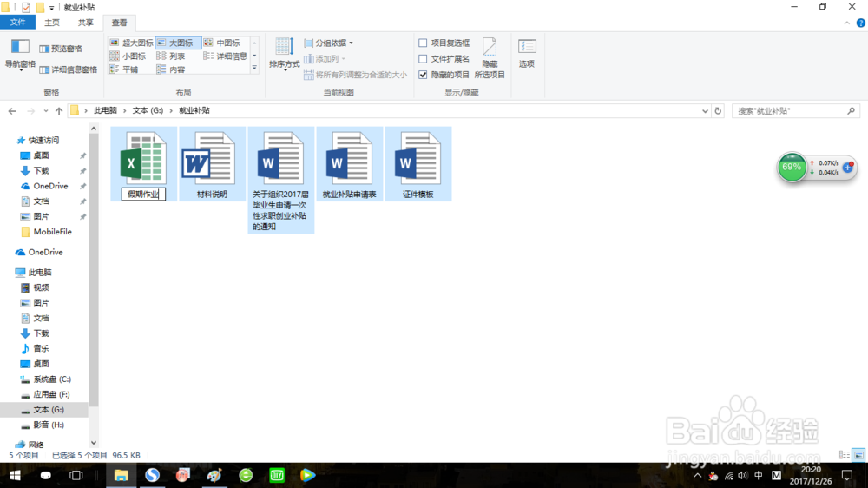This screenshot has height=488, width=868.
Task: Open the navigation pane (导航窗格) button
Action: pos(20,56)
